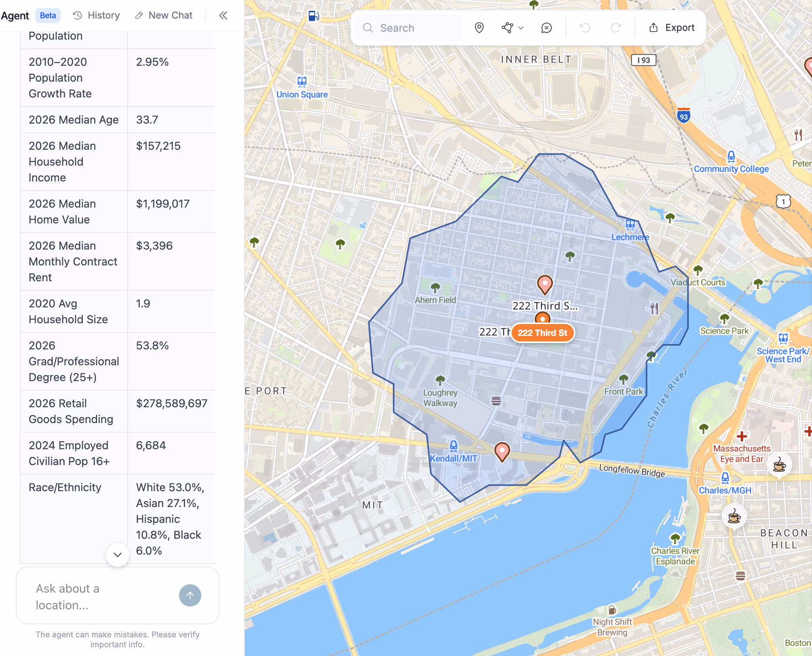The image size is (812, 656).
Task: Click the Charles/MGH station icon
Action: (x=725, y=478)
